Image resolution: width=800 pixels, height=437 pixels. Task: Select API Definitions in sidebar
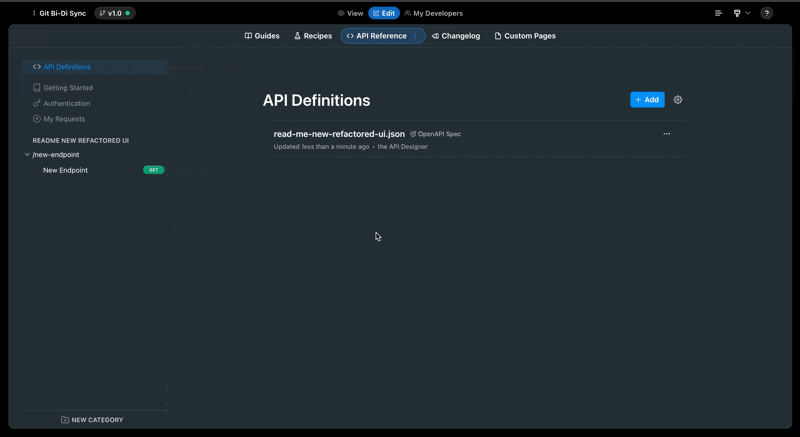coord(95,67)
